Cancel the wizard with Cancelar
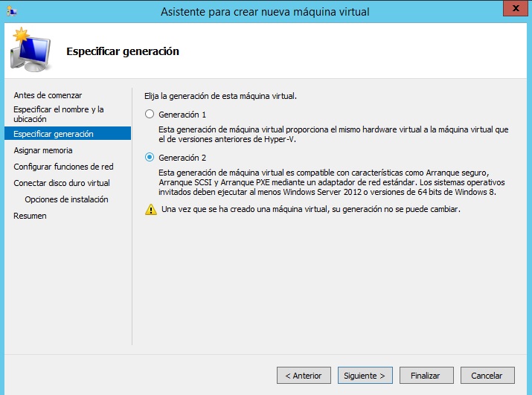The image size is (532, 395). click(x=487, y=376)
